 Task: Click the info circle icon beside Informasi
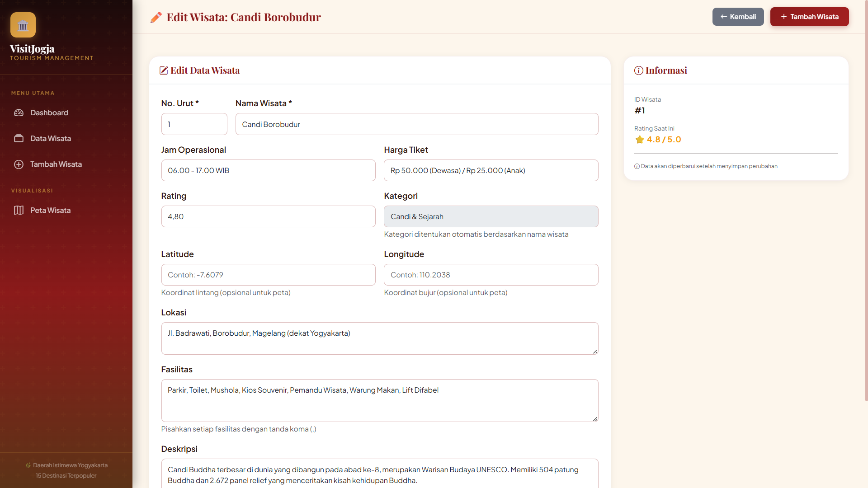[638, 70]
